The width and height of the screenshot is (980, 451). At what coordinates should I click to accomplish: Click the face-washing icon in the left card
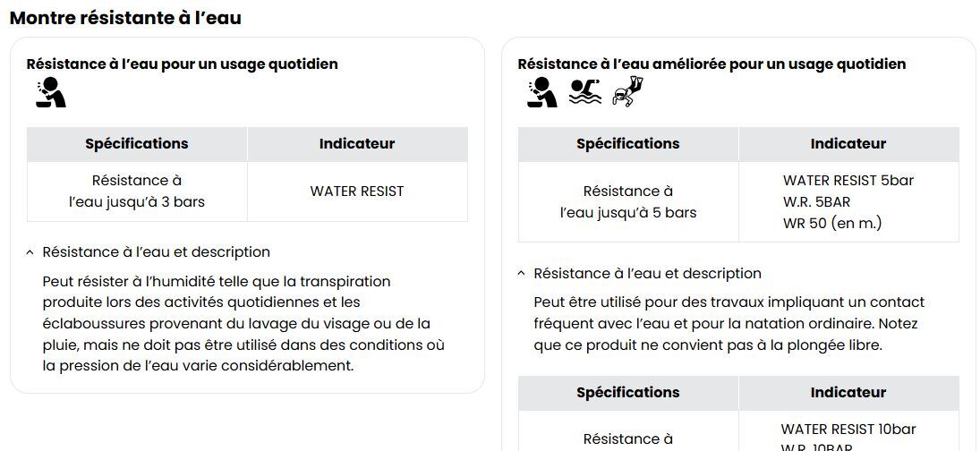pyautogui.click(x=51, y=92)
